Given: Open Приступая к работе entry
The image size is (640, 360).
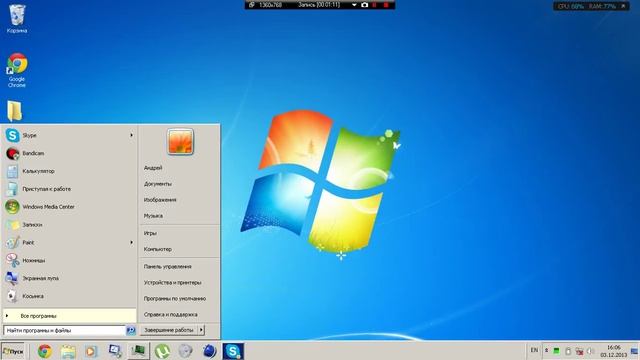Looking at the screenshot, I should [69, 189].
